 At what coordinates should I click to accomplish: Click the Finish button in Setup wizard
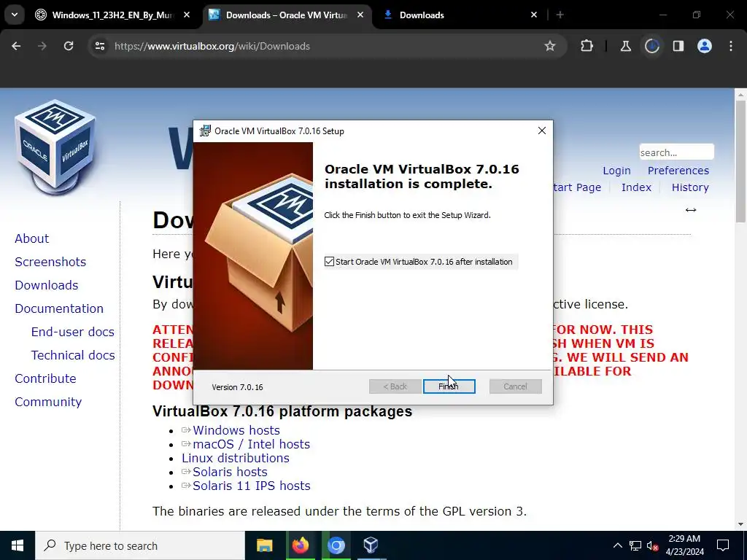(449, 386)
